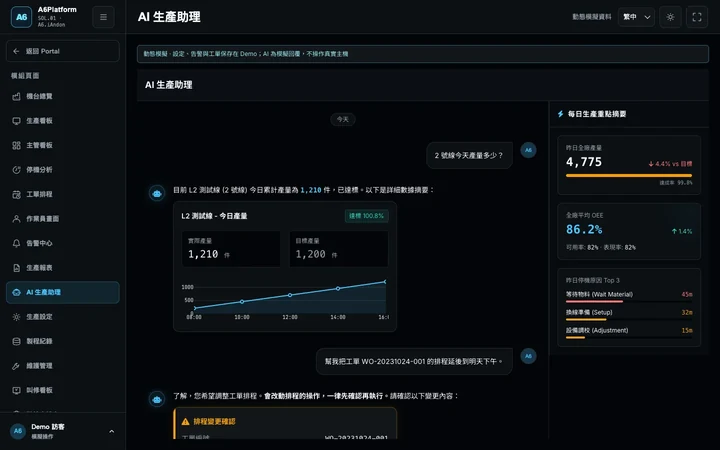This screenshot has height=450, width=720.
Task: Click chart data point at 14:00
Action: coord(338,288)
